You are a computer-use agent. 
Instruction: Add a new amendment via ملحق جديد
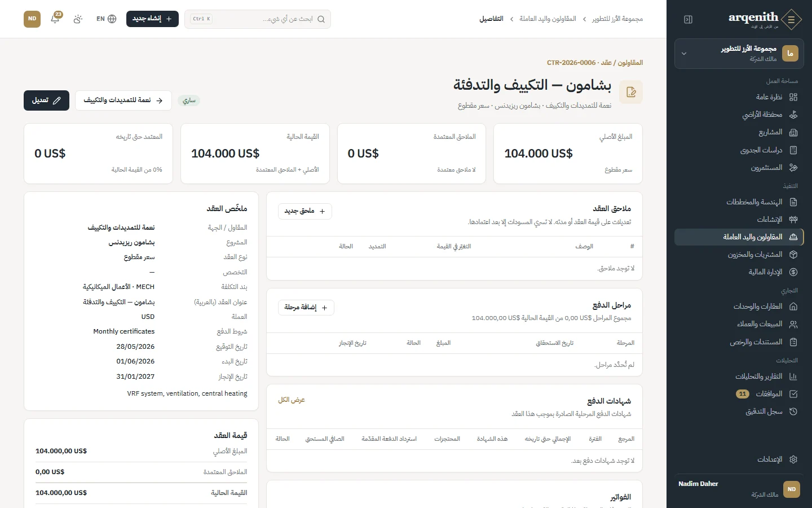tap(305, 211)
